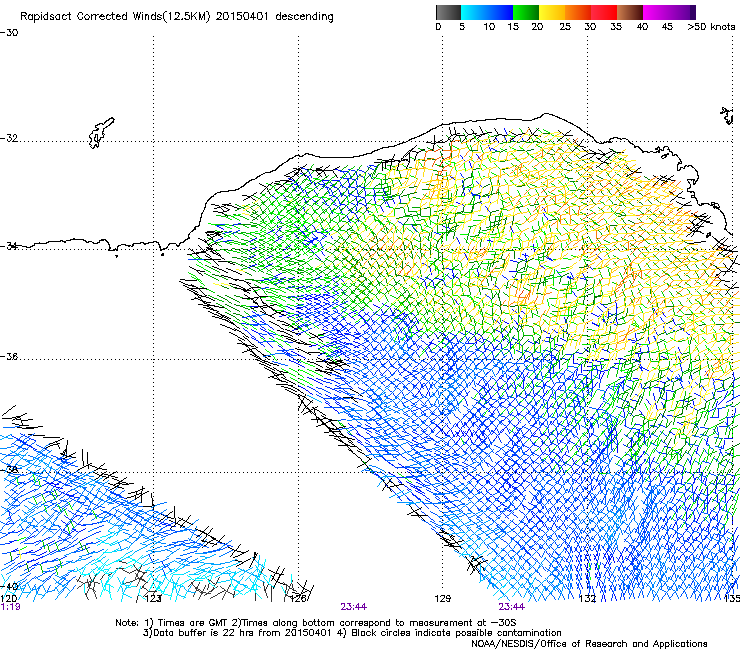The width and height of the screenshot is (740, 650).
Task: Click the "25" legend scale label
Action: [565, 27]
